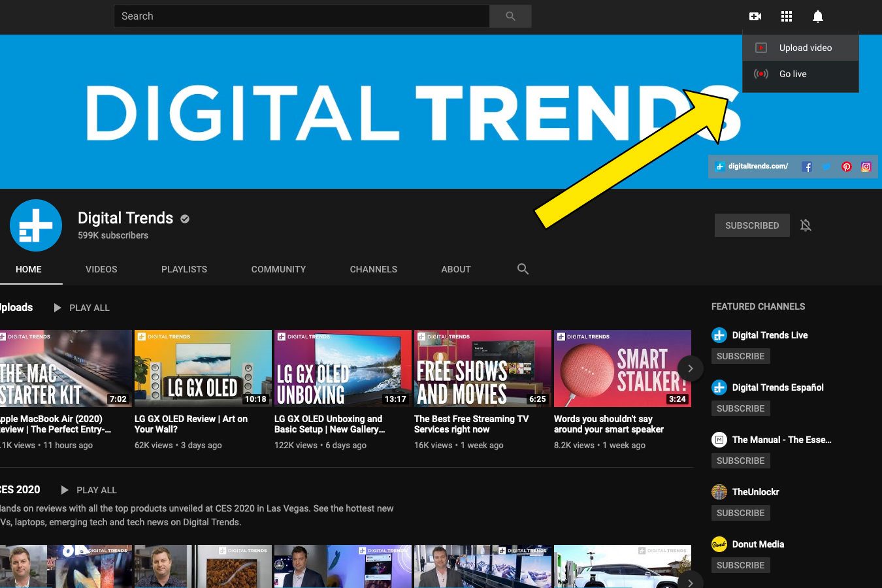Click the create video camera icon

(755, 16)
